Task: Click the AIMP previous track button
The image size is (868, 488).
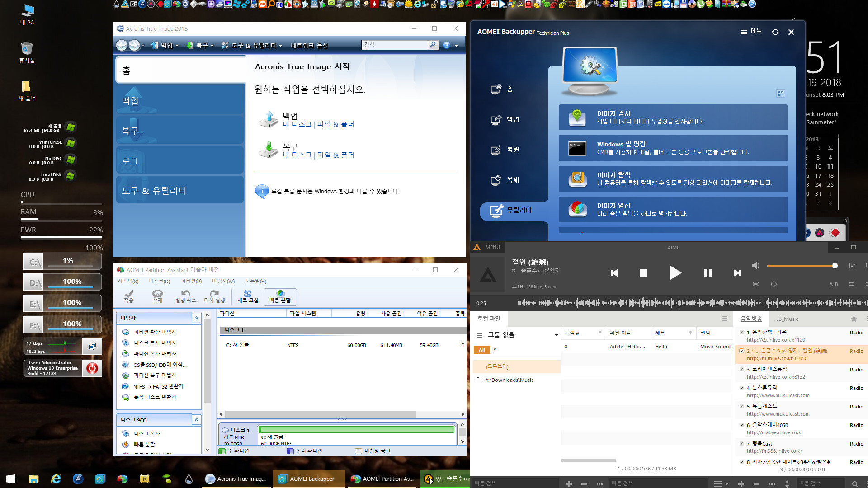Action: pos(614,273)
